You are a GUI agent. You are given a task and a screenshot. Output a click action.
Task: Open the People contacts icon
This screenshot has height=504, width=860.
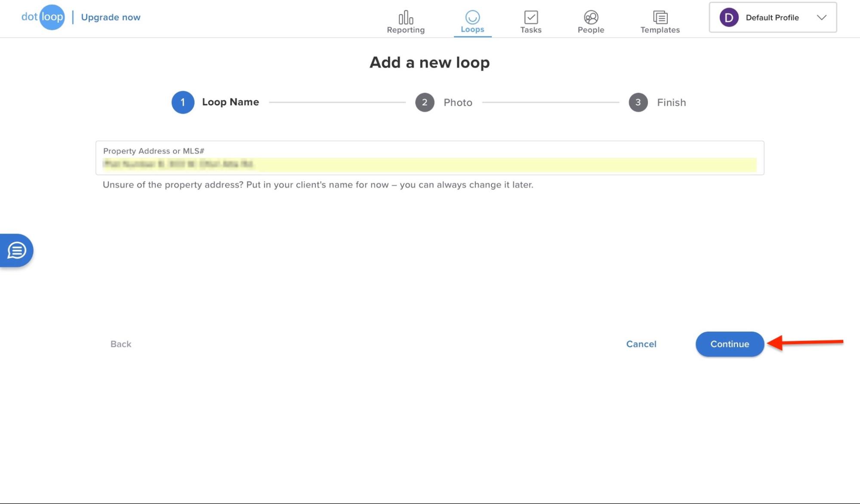pyautogui.click(x=591, y=17)
